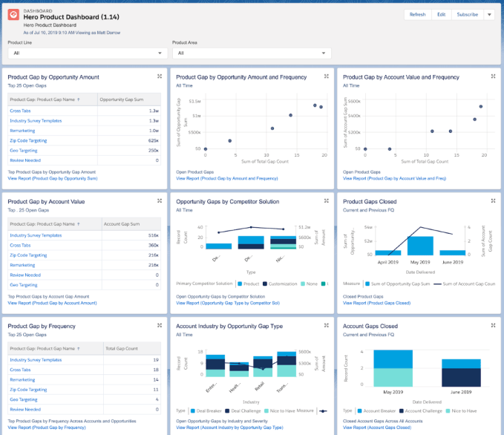Open the Product Area filter dropdown
504x435 pixels.
click(x=252, y=53)
